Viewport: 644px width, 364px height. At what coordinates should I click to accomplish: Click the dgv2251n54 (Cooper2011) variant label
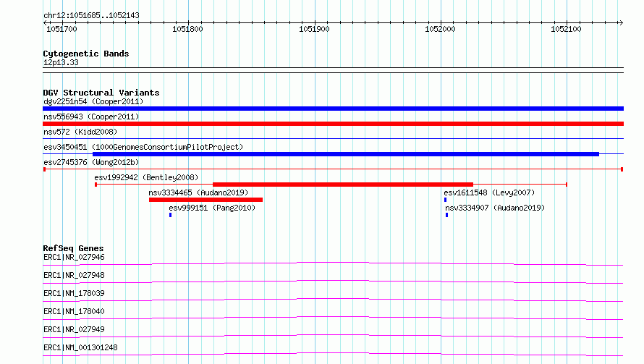tap(93, 101)
